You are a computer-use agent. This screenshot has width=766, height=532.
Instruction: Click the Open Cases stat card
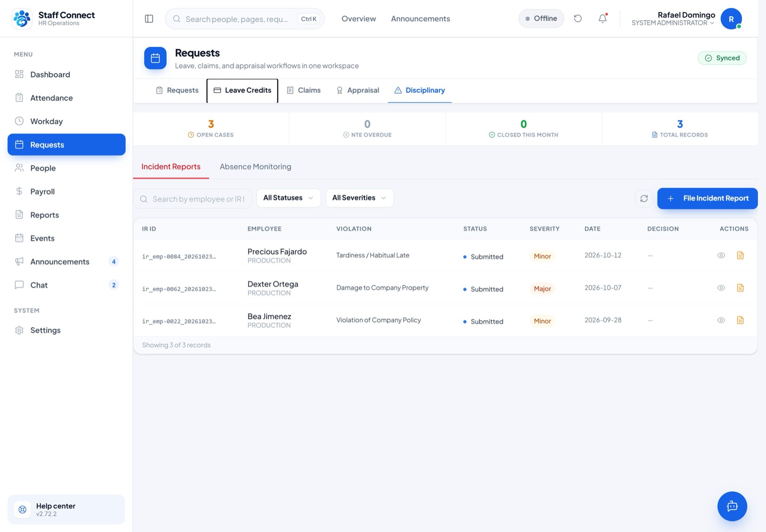pos(211,129)
